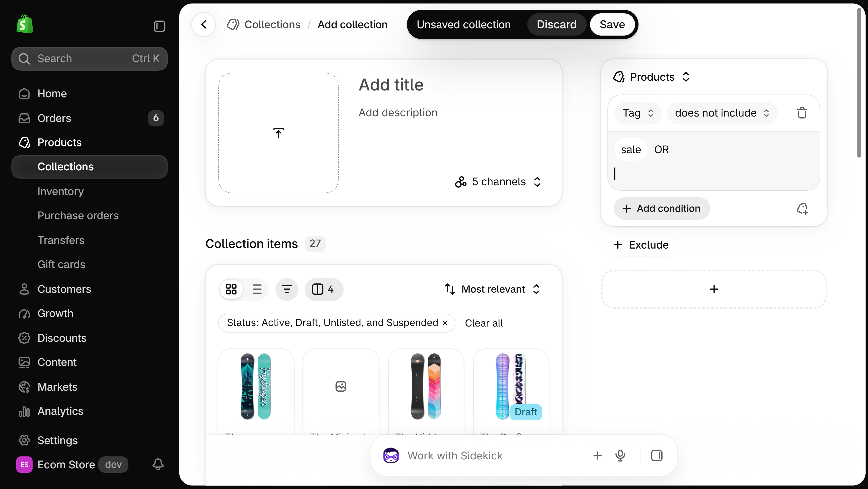Switch to grid view
This screenshot has height=489, width=868.
(231, 289)
